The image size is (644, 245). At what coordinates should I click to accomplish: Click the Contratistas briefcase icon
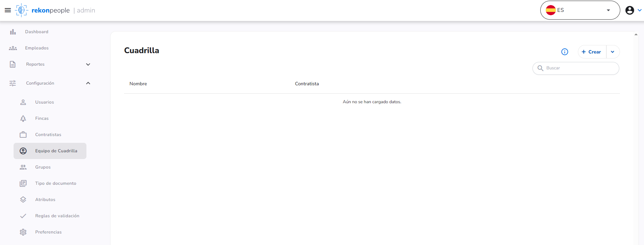coord(23,135)
